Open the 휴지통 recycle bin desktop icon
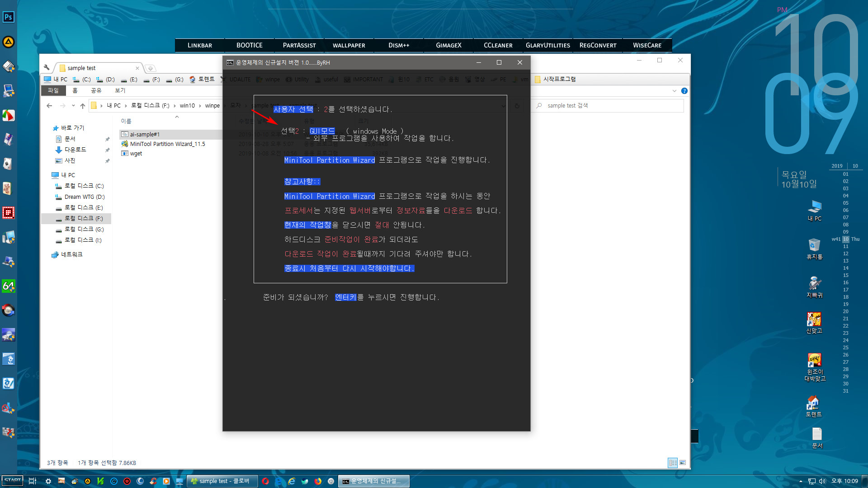Image resolution: width=868 pixels, height=488 pixels. [815, 249]
